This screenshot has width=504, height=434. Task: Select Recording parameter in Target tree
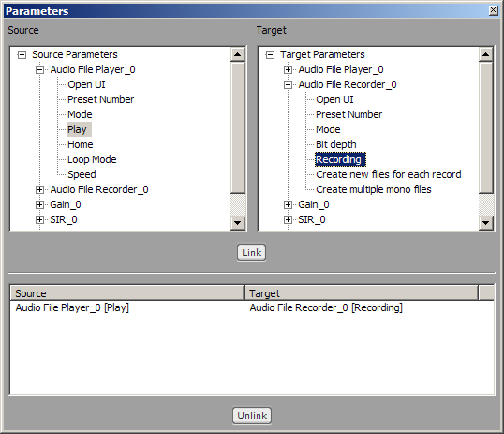coord(340,159)
